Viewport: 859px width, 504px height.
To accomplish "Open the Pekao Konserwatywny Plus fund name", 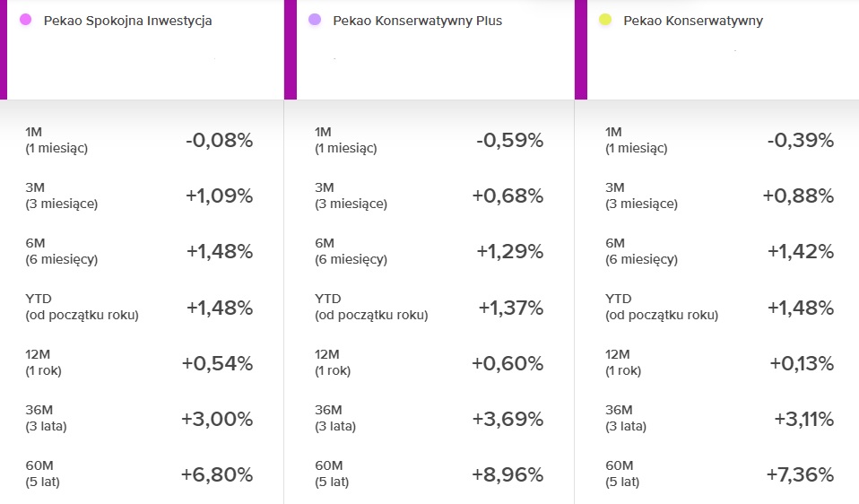I will [x=417, y=21].
